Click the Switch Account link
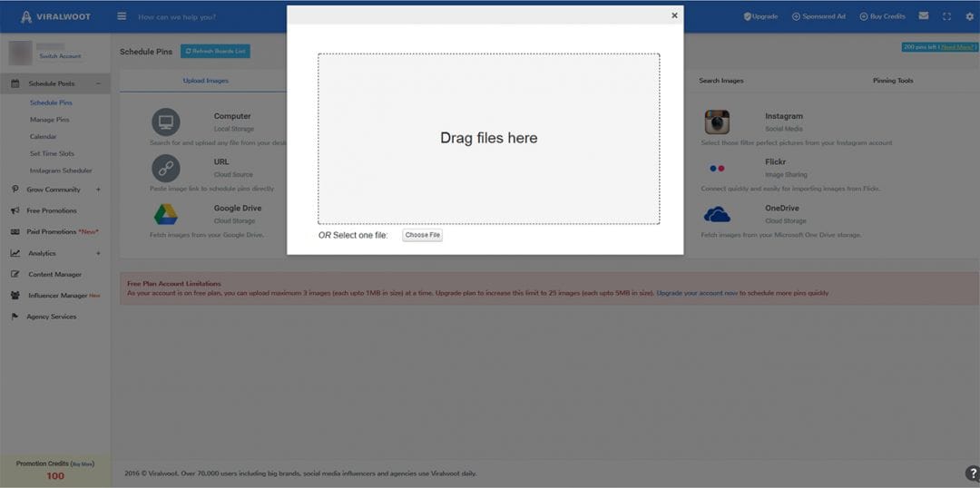The image size is (980, 488). point(60,56)
